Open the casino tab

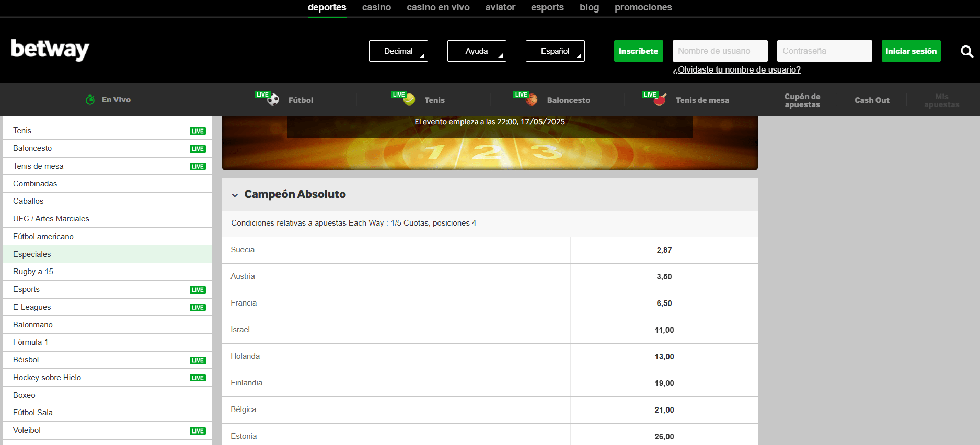(376, 7)
